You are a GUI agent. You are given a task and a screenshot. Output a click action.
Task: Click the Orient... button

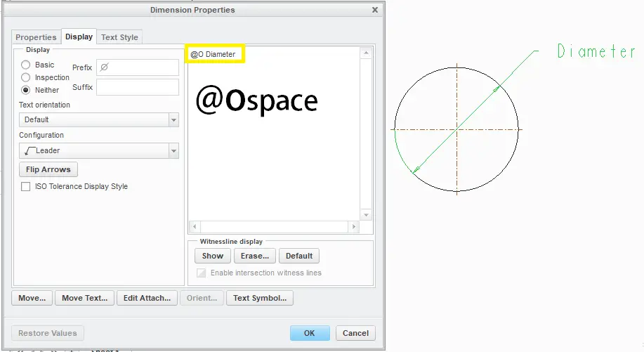[x=202, y=298]
